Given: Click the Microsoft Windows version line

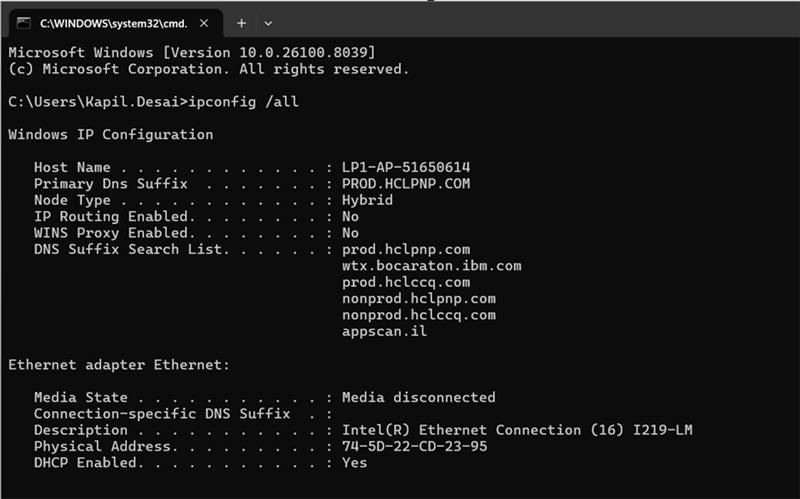Looking at the screenshot, I should coord(191,52).
